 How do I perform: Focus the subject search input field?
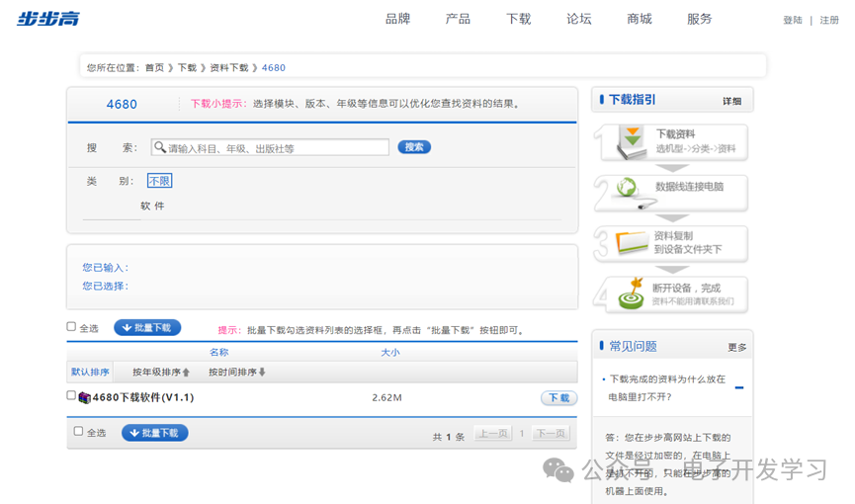(270, 147)
